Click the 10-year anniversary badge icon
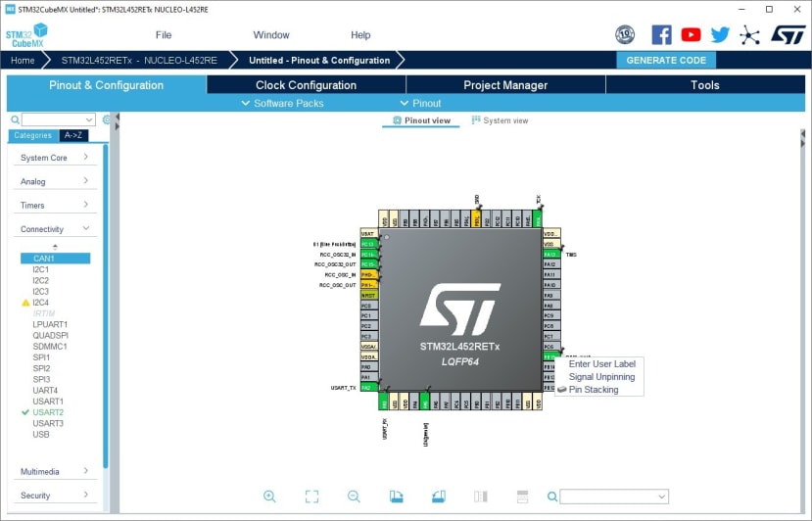This screenshot has width=812, height=521. click(625, 34)
